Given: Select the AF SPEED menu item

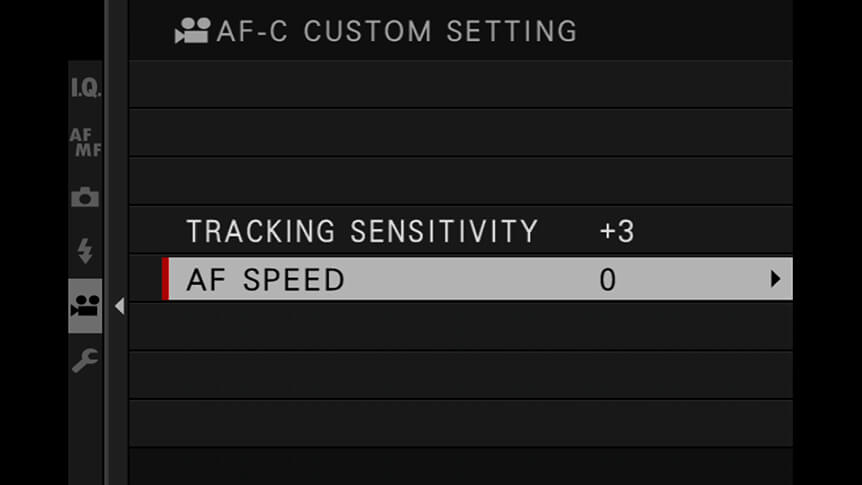Looking at the screenshot, I should (265, 279).
